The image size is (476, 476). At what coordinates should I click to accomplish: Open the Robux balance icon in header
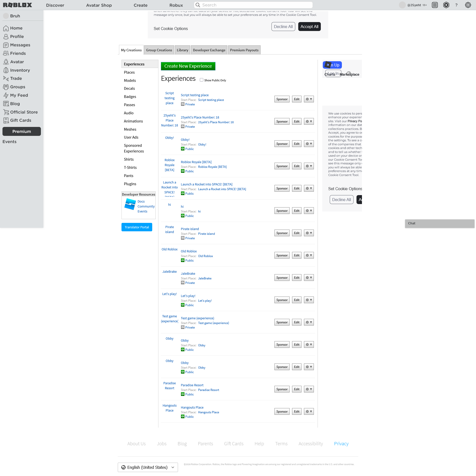[446, 5]
